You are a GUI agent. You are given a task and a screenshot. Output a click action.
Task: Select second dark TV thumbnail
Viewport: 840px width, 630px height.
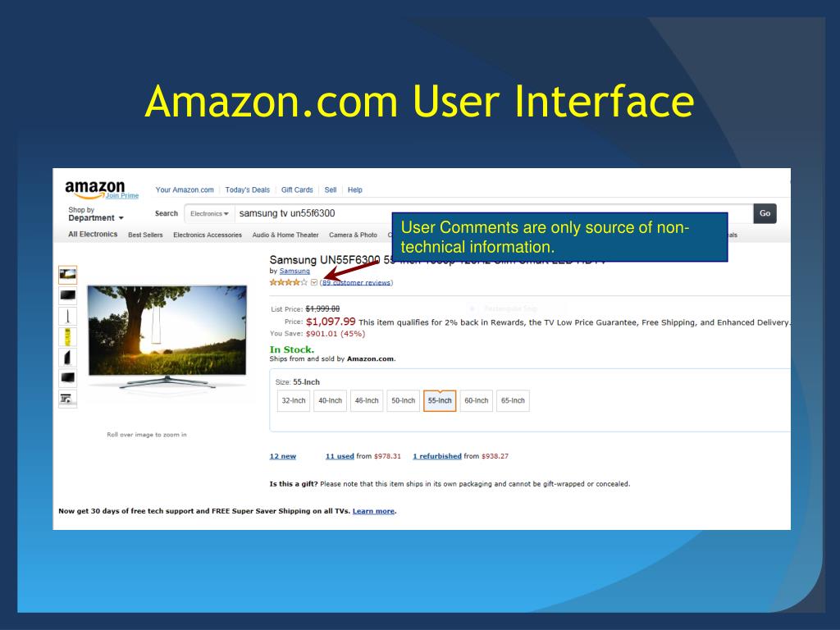(x=67, y=295)
